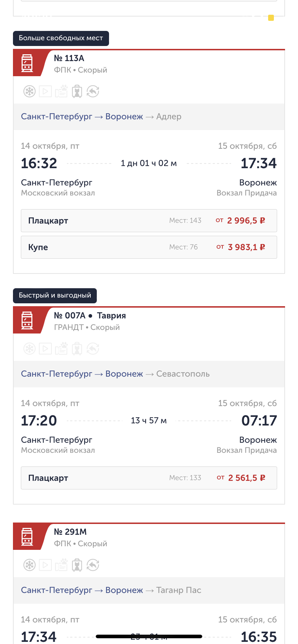Click air conditioning snowflake icon on train 113А
Viewport: 298px width, 644px height.
point(30,92)
